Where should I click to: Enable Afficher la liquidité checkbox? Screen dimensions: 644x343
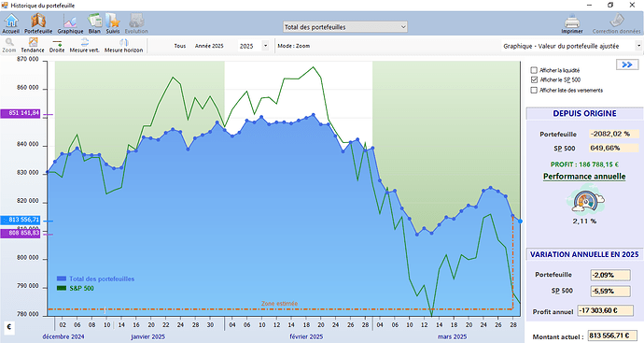[534, 70]
